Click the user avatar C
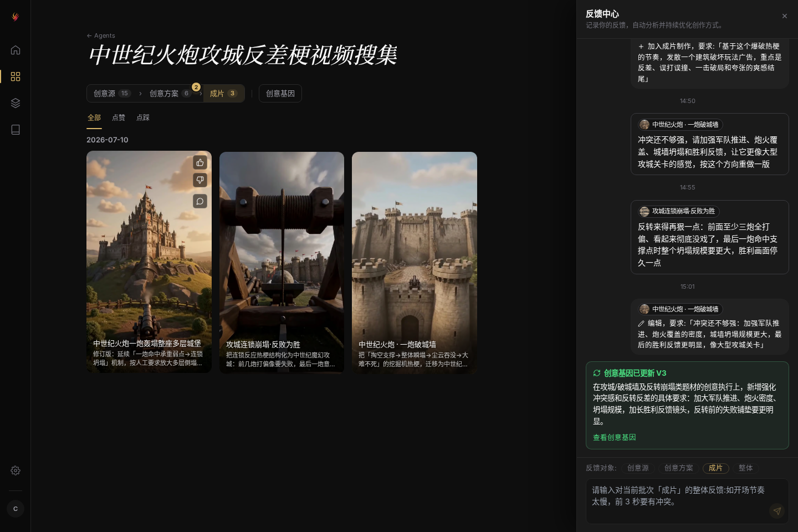Viewport: 798px width, 532px height. click(x=16, y=509)
